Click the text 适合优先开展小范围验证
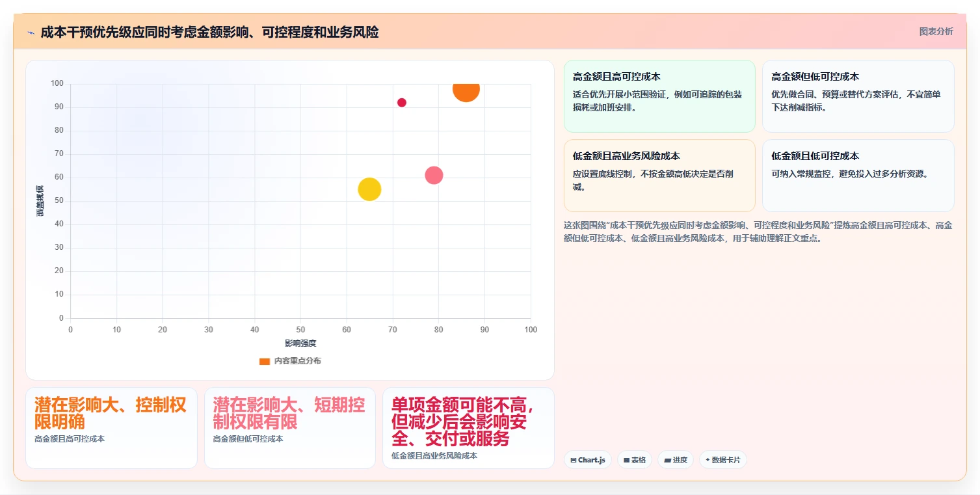This screenshot has height=495, width=980. click(620, 94)
